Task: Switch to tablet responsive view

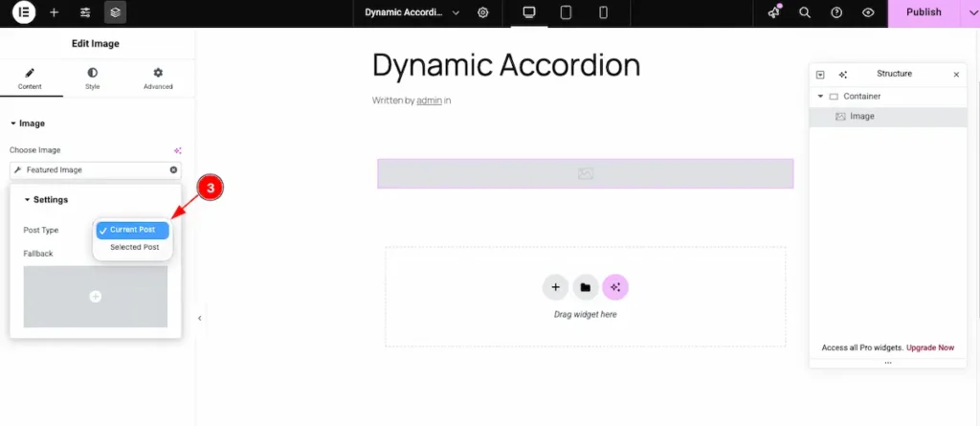Action: coord(566,12)
